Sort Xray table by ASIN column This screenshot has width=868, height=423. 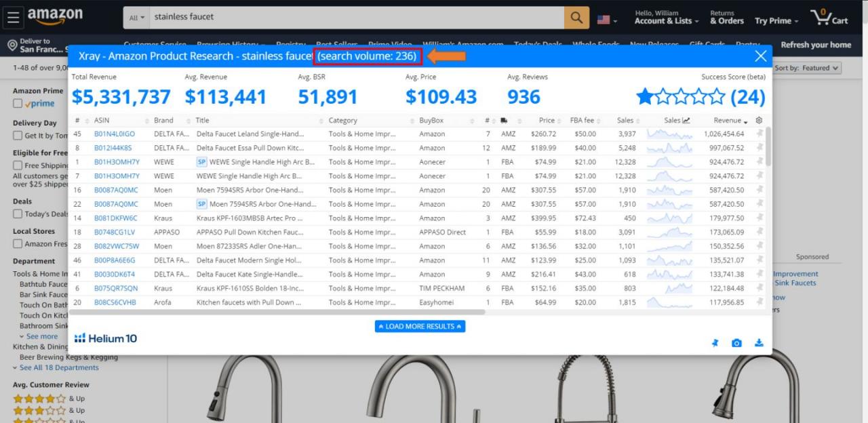[x=102, y=121]
